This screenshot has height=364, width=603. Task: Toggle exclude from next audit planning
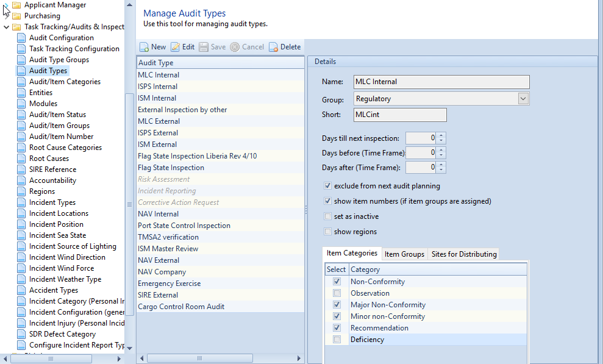tap(327, 185)
